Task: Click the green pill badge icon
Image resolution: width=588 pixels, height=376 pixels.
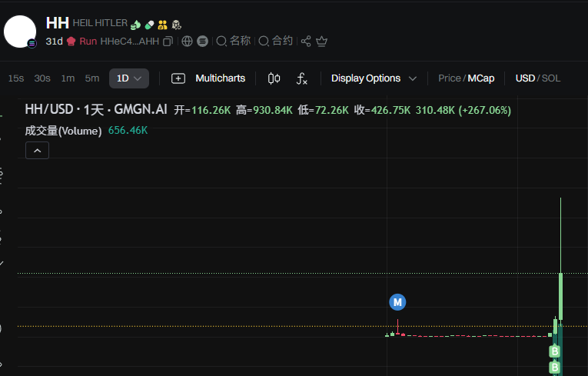Action: [149, 25]
